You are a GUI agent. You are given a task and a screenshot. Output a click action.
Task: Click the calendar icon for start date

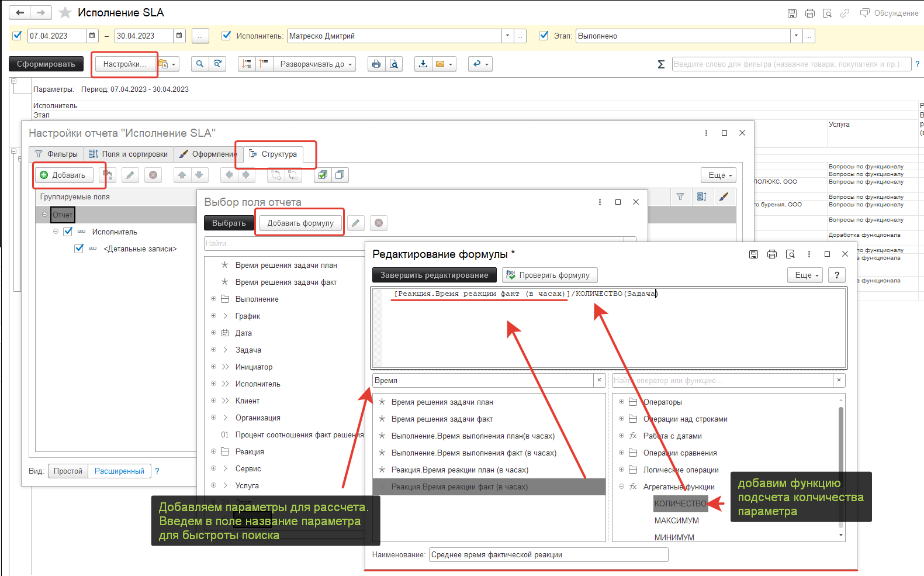click(92, 36)
